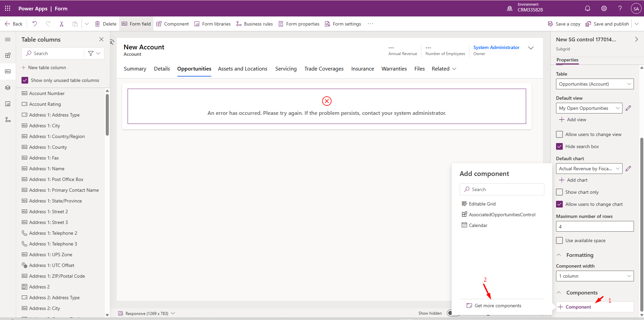The image size is (644, 320).
Task: Click the Maximum number of rows field
Action: 595,226
